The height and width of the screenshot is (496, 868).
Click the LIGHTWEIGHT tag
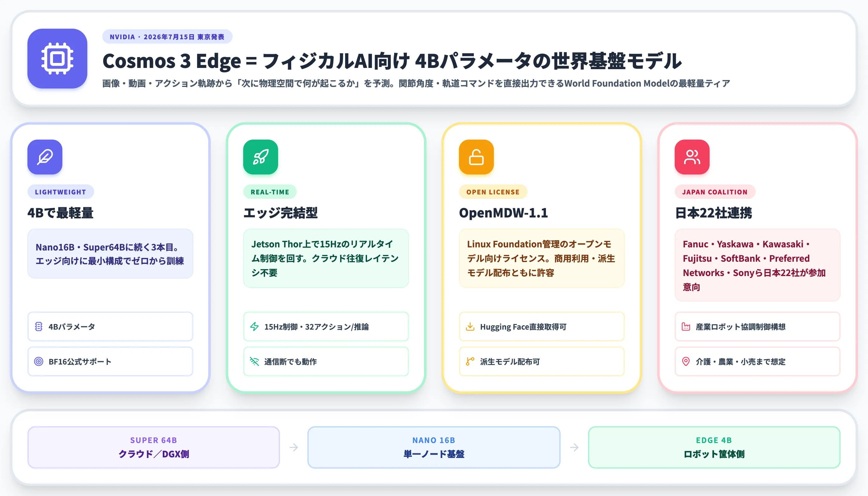(61, 192)
